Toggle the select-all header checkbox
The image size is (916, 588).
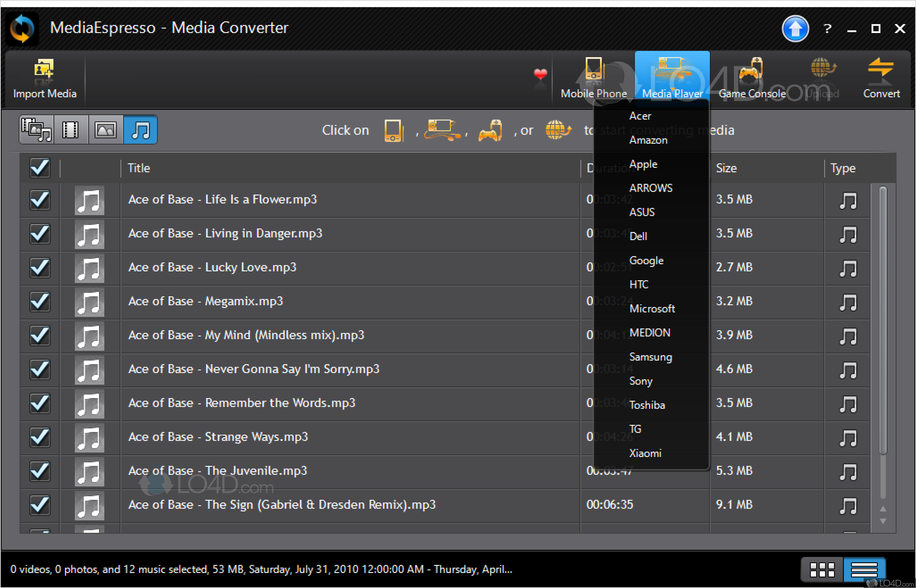pyautogui.click(x=40, y=168)
